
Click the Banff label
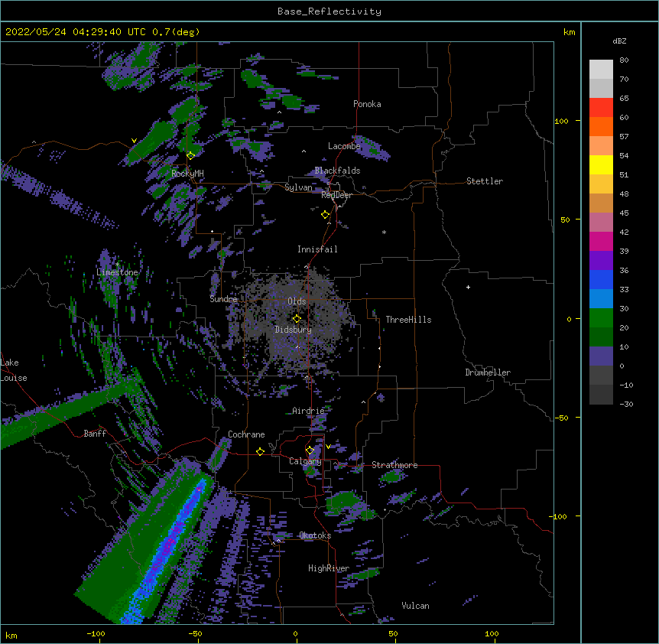pyautogui.click(x=95, y=434)
